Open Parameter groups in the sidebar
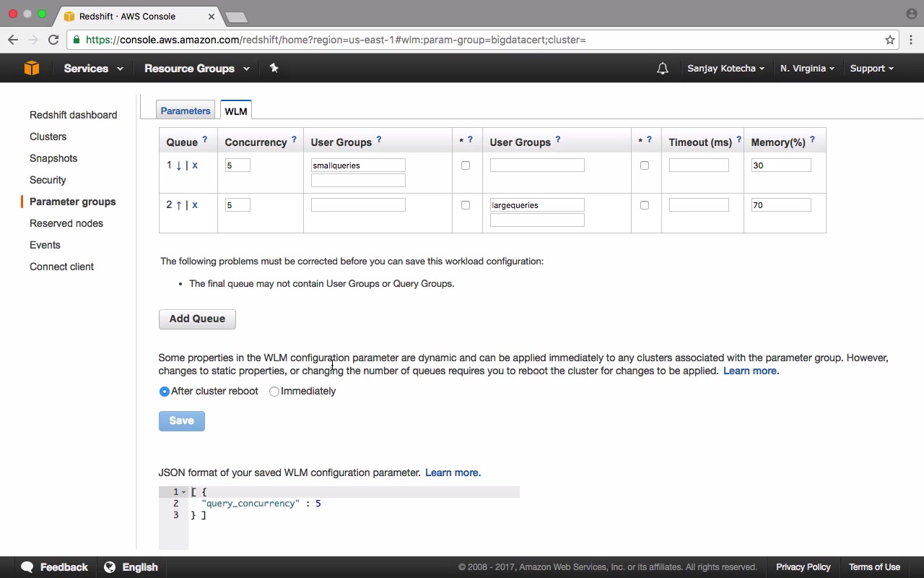Screen dimensions: 924x578 click(x=73, y=202)
